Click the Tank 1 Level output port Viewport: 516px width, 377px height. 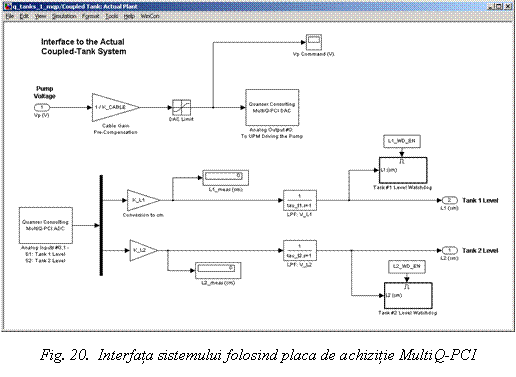click(x=450, y=200)
